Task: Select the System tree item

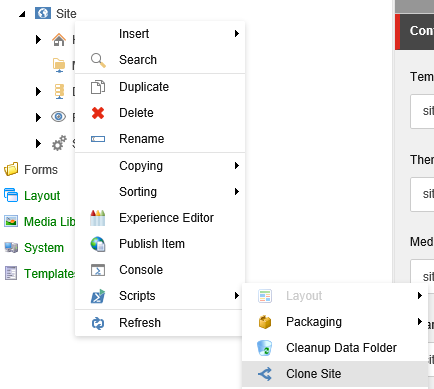Action: (44, 248)
